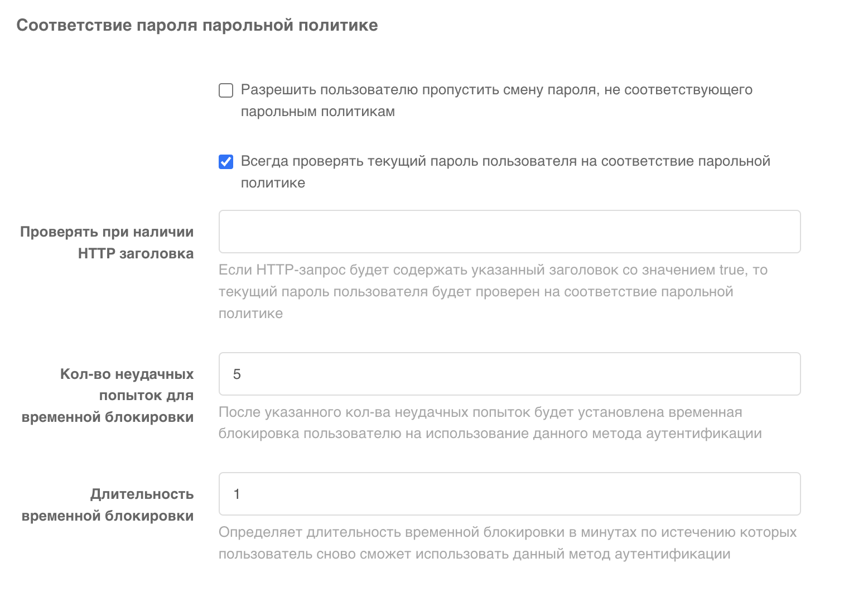Image resolution: width=868 pixels, height=606 pixels.
Task: Click the temporary lock duration input field
Action: (509, 494)
